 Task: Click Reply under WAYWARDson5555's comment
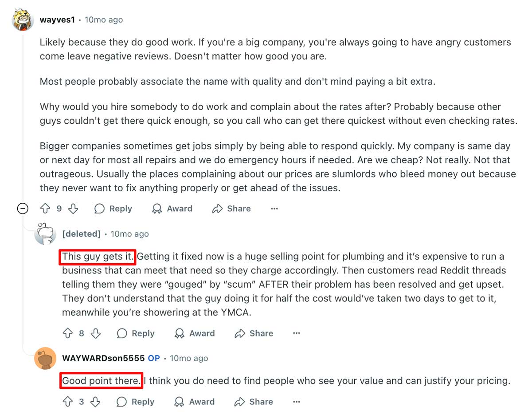[135, 402]
